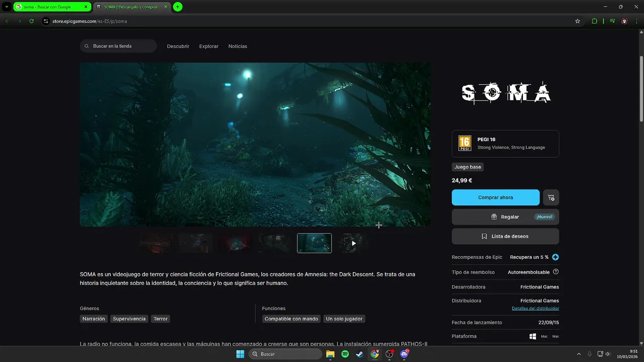The image size is (644, 362).
Task: Click the 'Un solo jugador' feature tag
Action: pos(344,319)
